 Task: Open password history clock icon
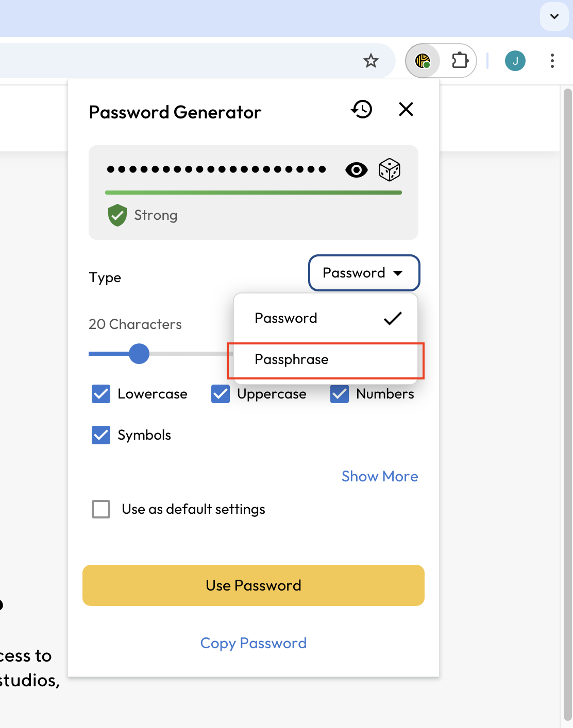362,109
